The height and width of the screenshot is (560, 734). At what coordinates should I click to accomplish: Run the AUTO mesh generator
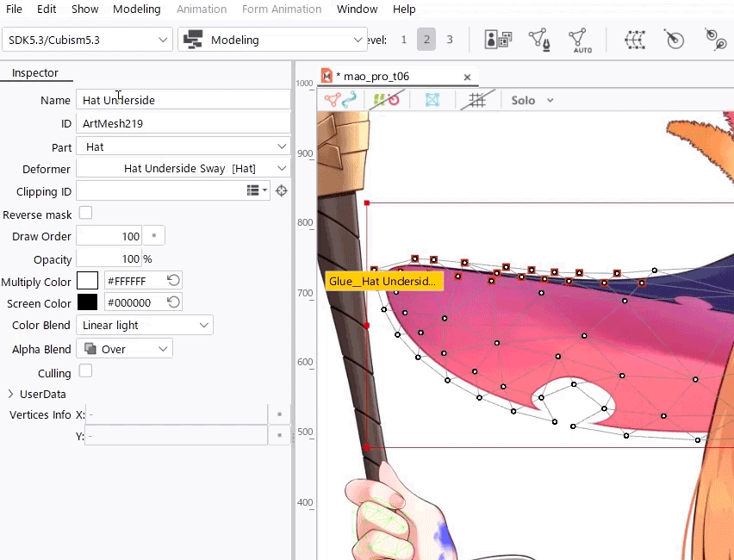579,40
